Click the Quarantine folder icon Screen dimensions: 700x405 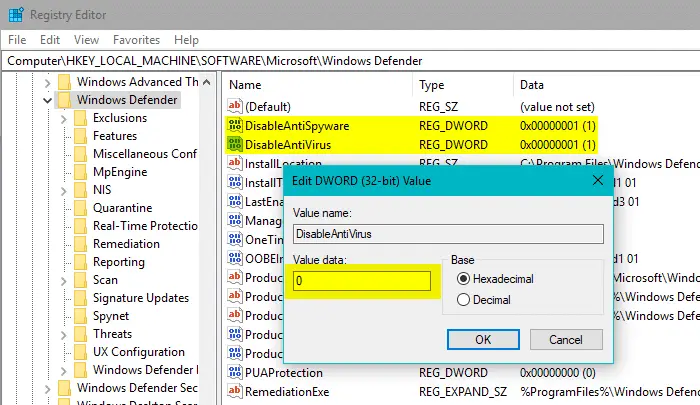coord(81,208)
